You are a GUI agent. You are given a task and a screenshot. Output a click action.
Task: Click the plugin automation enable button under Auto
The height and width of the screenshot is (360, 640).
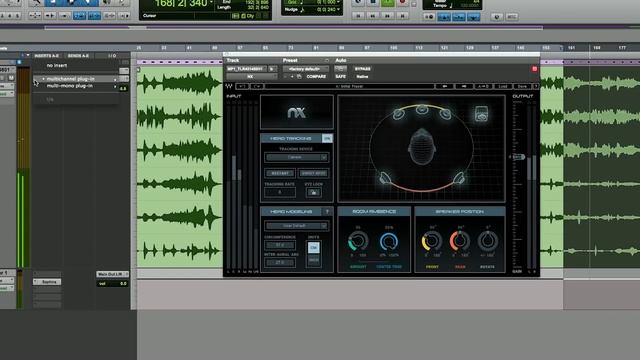coord(340,69)
